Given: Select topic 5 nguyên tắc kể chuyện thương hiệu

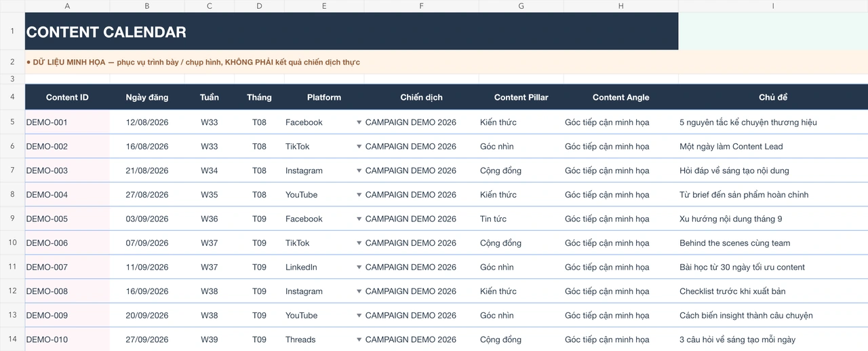Looking at the screenshot, I should point(773,122).
